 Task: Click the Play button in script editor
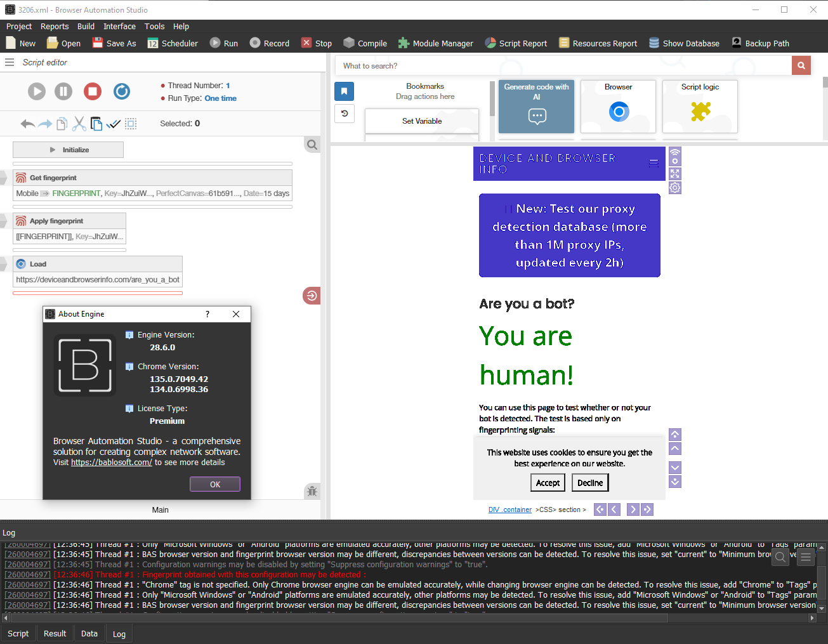click(37, 91)
